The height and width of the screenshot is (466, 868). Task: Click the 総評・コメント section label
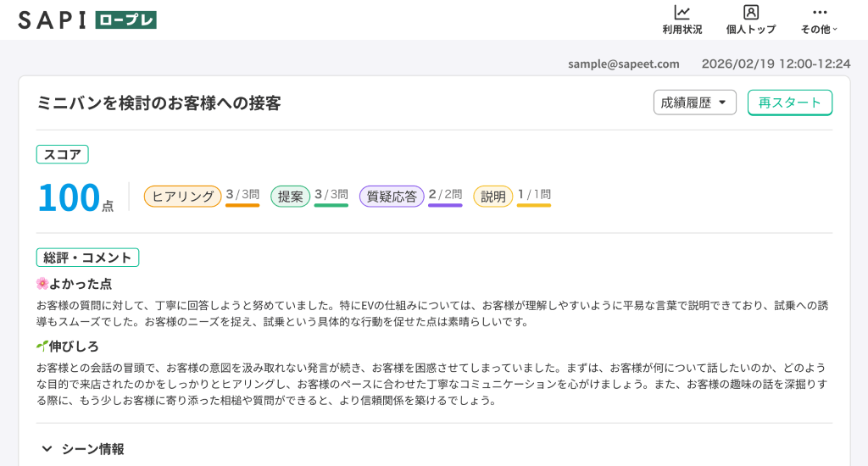(x=87, y=258)
